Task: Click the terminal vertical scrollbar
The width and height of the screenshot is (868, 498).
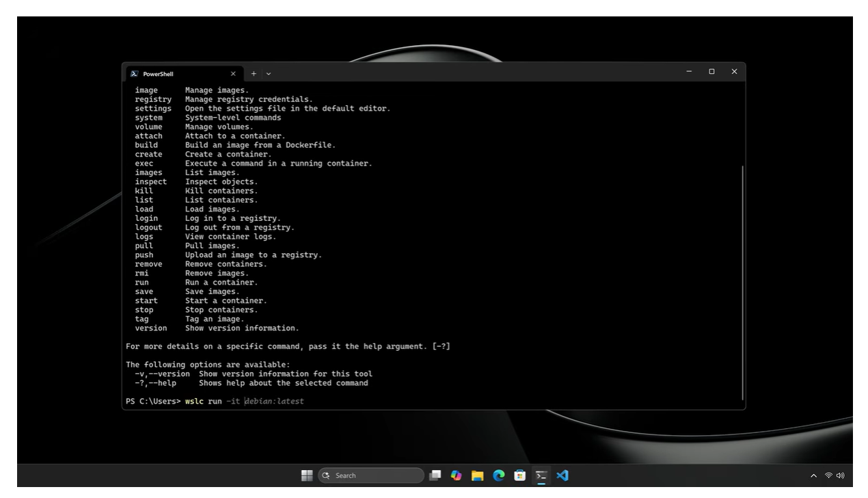Action: pos(742,282)
